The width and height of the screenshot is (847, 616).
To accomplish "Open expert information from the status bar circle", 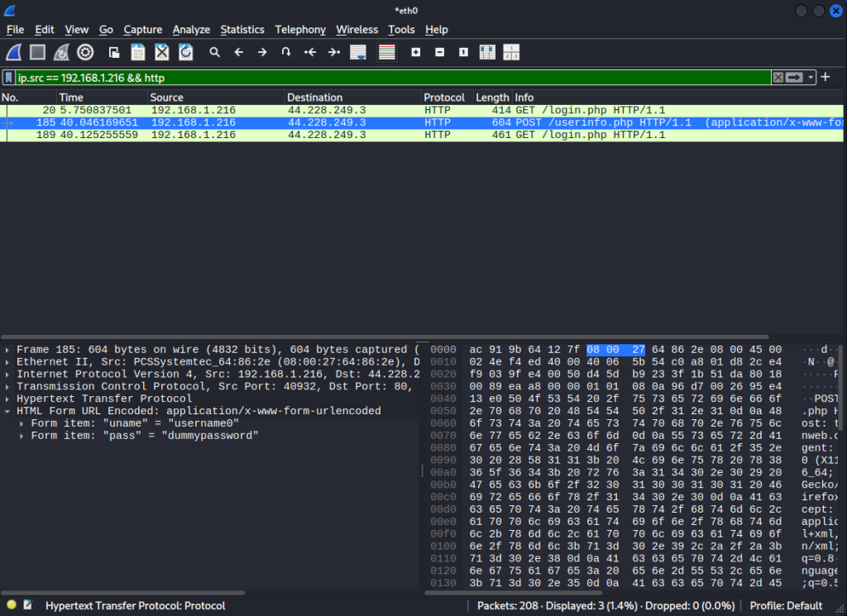I will pyautogui.click(x=12, y=606).
